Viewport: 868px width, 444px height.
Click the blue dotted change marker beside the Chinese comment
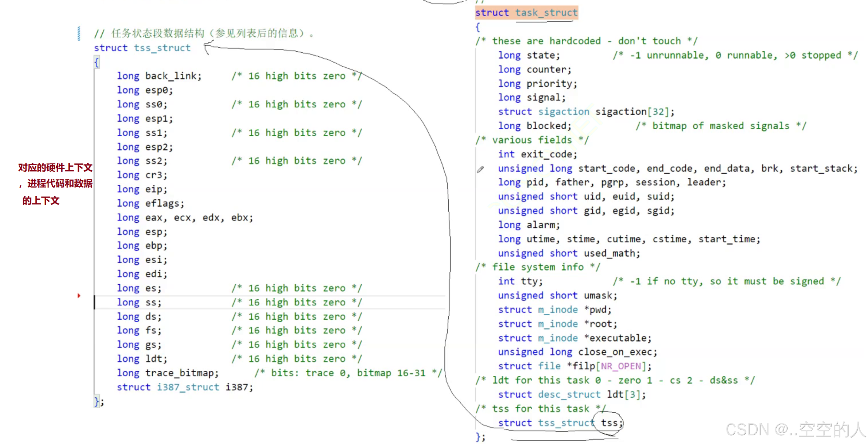click(79, 34)
